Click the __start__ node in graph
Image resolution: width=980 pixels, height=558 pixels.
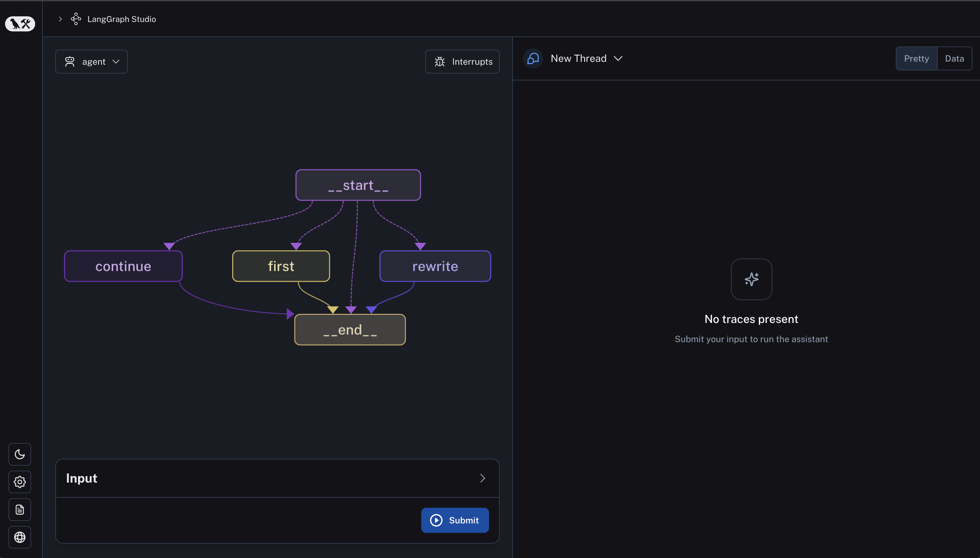(x=358, y=185)
